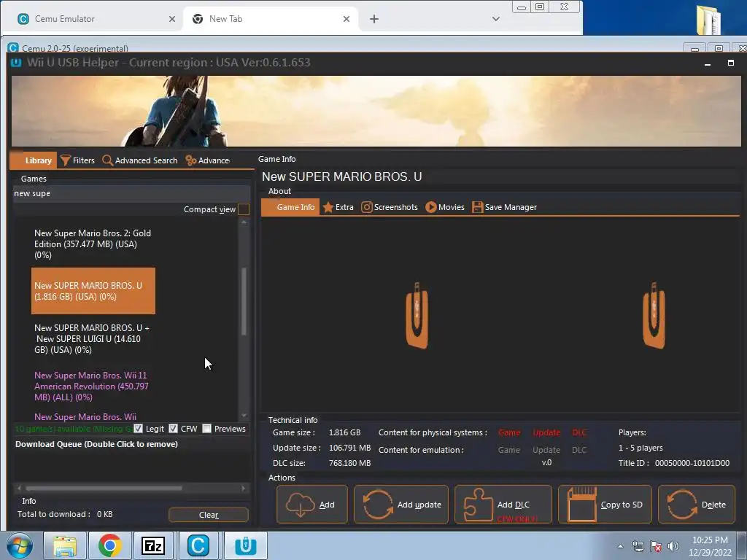Select New SUPER MARIO BROS. U (1.816 GB)
This screenshot has height=560, width=747.
coord(93,291)
